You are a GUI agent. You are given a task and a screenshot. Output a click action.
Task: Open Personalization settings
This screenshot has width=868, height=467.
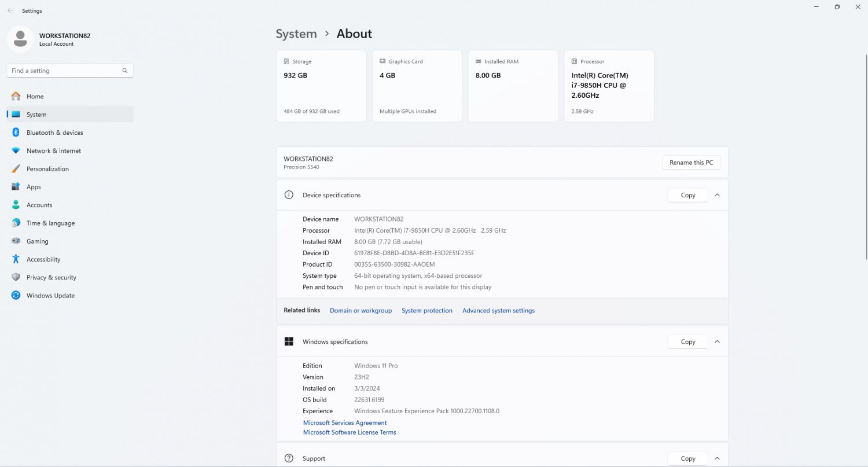(70, 169)
